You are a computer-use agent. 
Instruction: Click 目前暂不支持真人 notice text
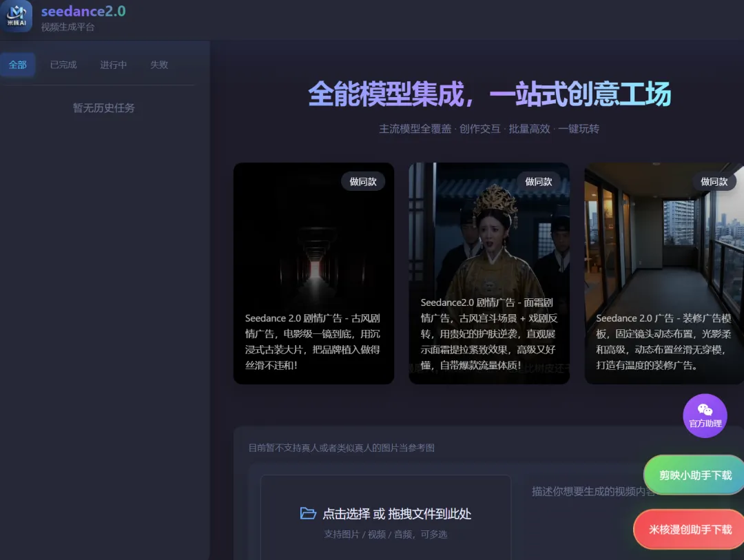[342, 448]
